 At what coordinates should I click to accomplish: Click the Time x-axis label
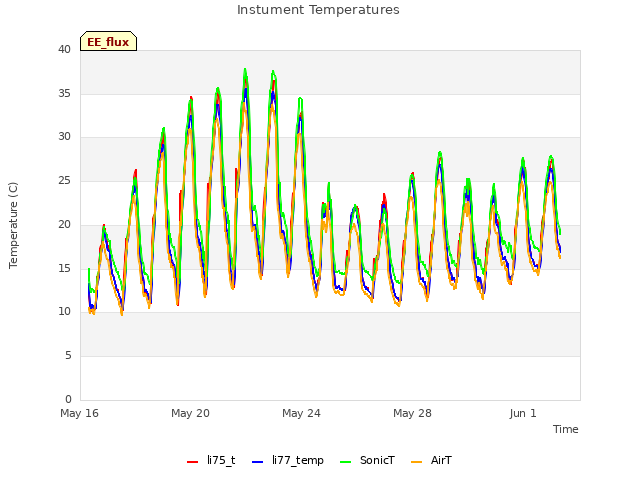(x=566, y=429)
